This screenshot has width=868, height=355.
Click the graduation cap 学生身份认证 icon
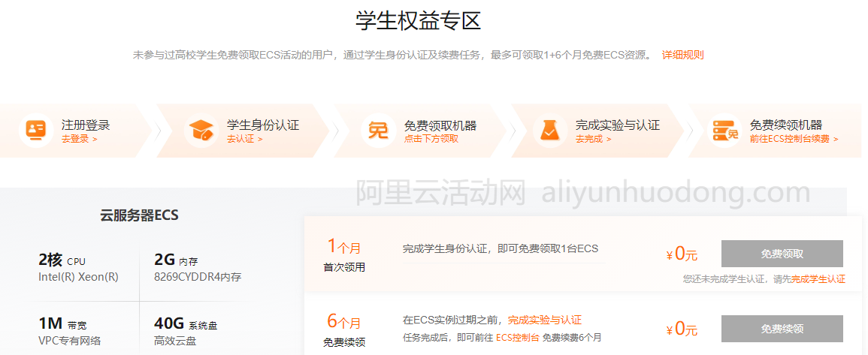201,131
